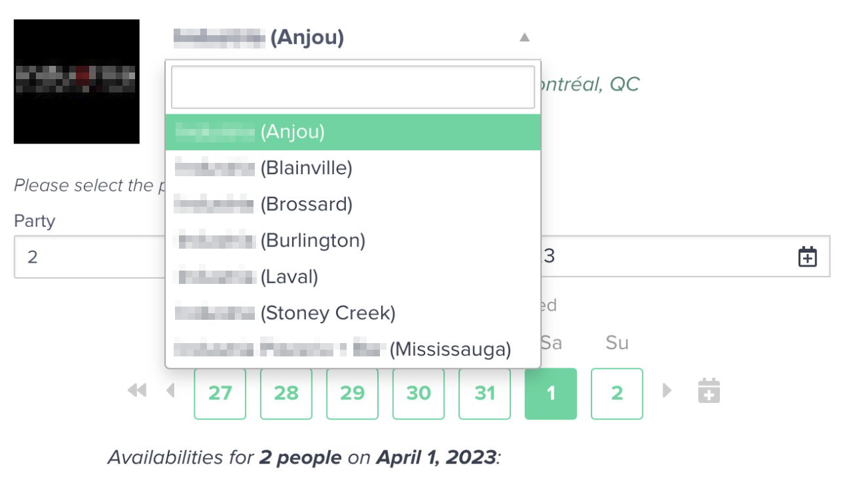
Task: Pick the Brossard location
Action: click(x=353, y=204)
